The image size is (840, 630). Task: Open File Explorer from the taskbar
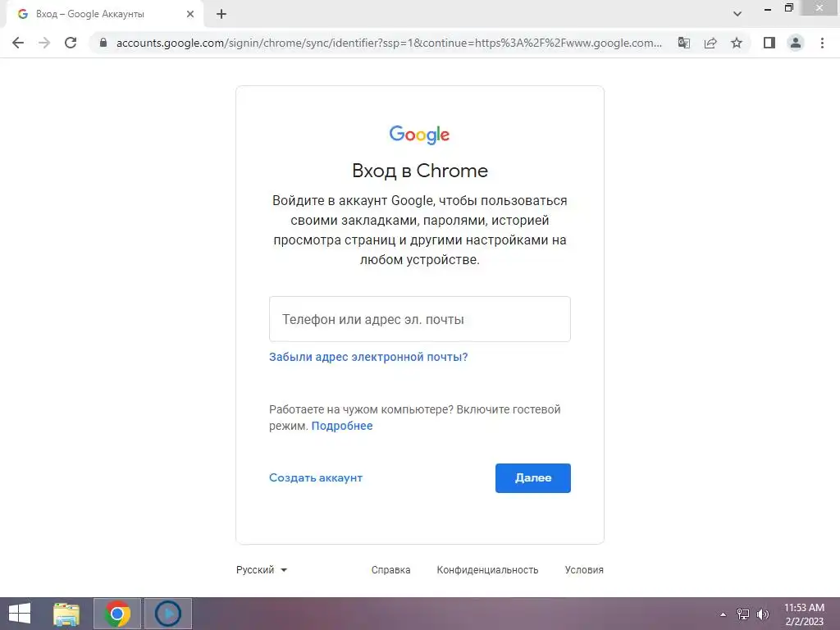[x=66, y=614]
